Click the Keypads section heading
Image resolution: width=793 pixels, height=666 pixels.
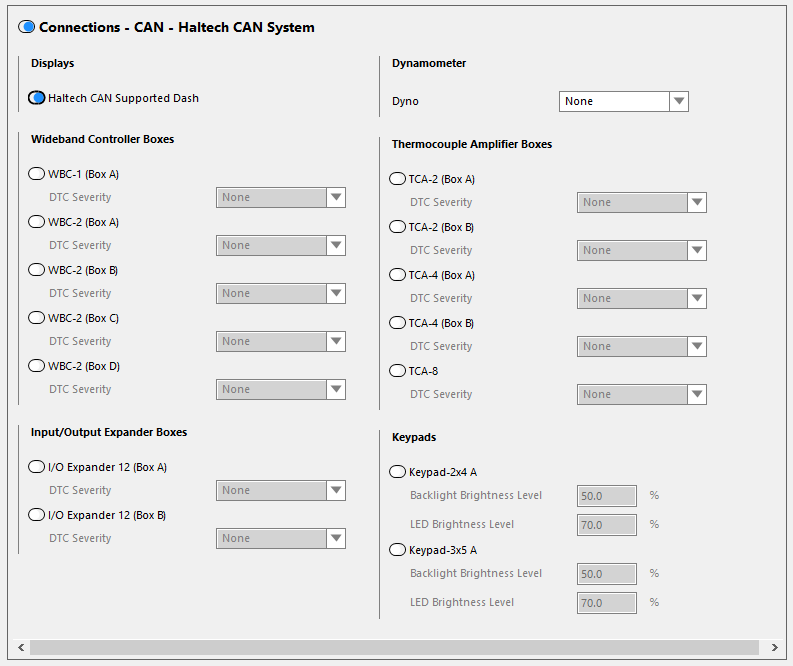pyautogui.click(x=414, y=437)
